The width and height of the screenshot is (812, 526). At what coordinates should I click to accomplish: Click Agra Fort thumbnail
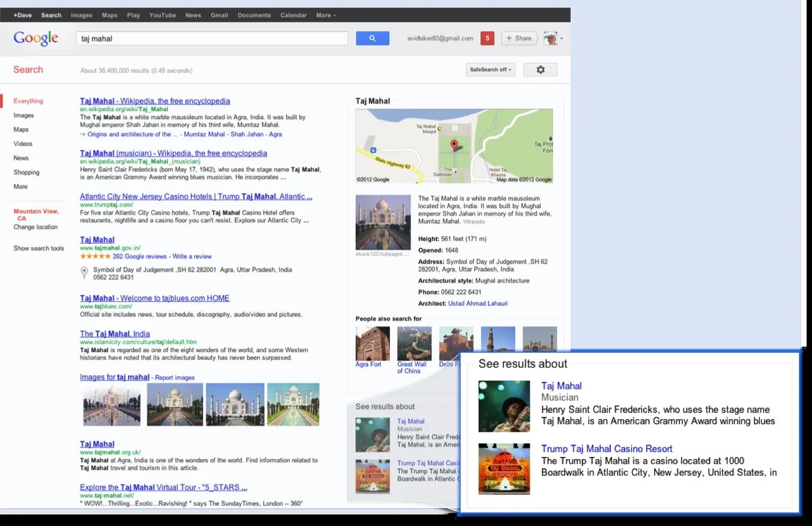tap(373, 343)
